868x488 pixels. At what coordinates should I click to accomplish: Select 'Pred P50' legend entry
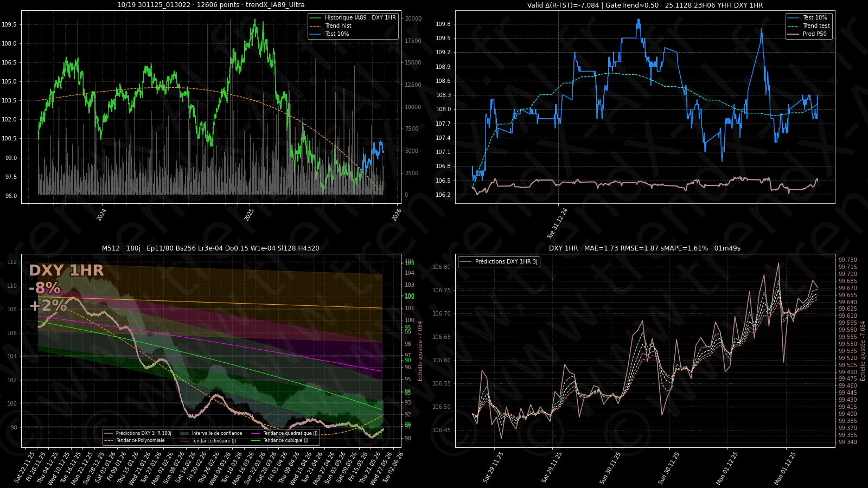coord(814,34)
